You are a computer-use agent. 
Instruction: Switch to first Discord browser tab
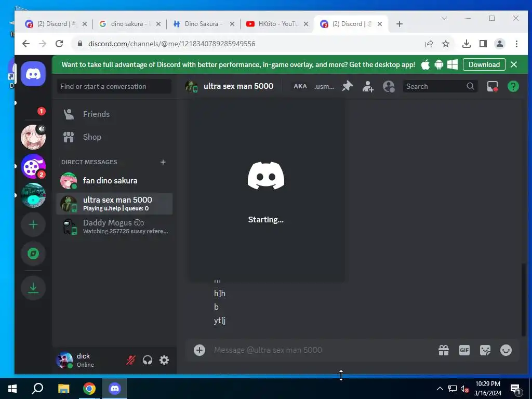[x=56, y=24]
